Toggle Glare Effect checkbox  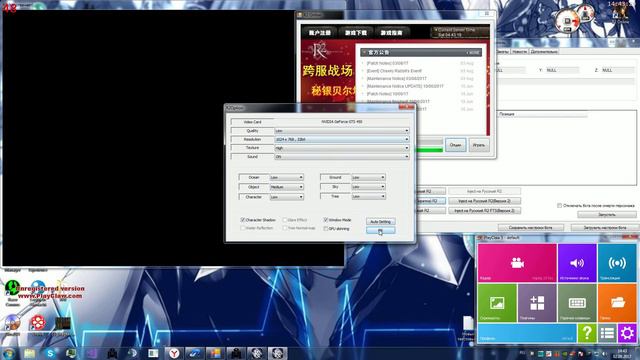click(295, 220)
